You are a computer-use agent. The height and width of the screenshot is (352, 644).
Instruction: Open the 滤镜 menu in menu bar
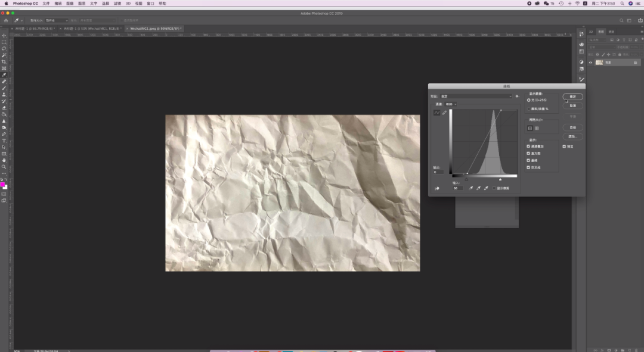(117, 3)
